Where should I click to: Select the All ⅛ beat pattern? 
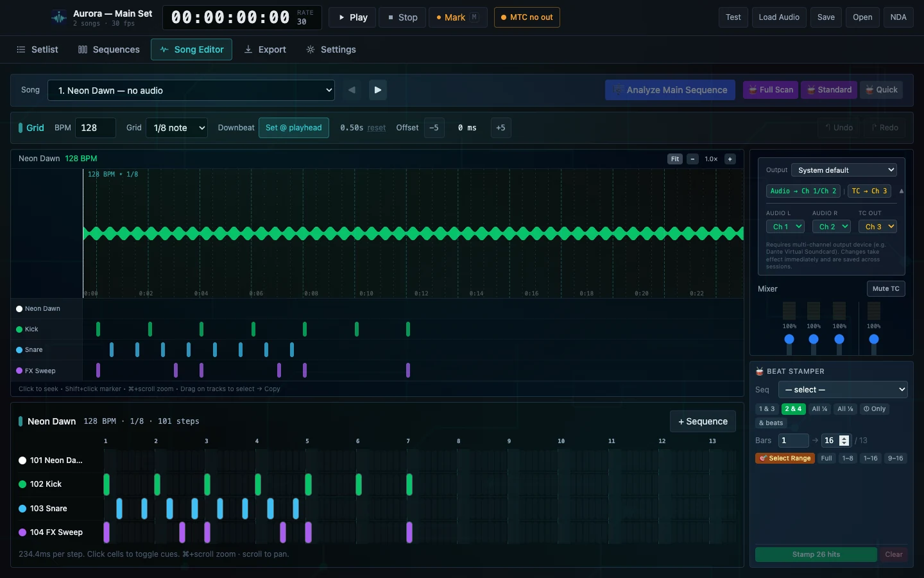point(845,409)
